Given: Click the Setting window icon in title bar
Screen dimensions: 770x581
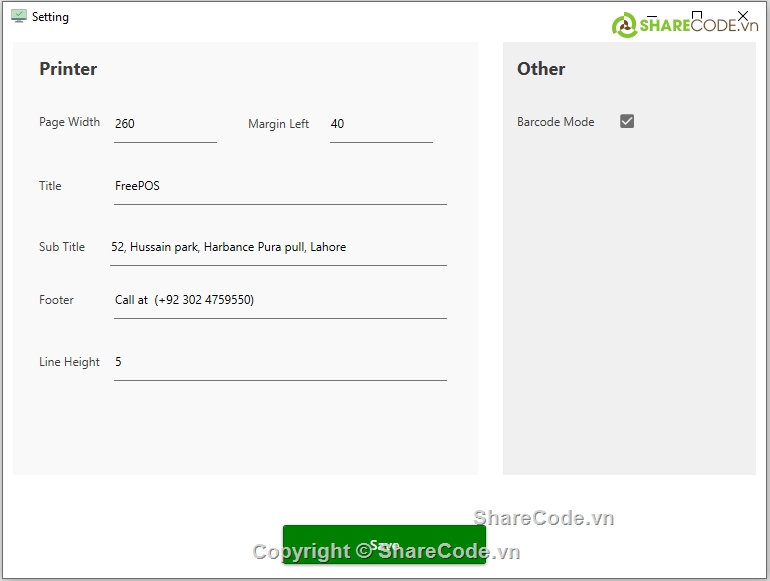Looking at the screenshot, I should (19, 17).
